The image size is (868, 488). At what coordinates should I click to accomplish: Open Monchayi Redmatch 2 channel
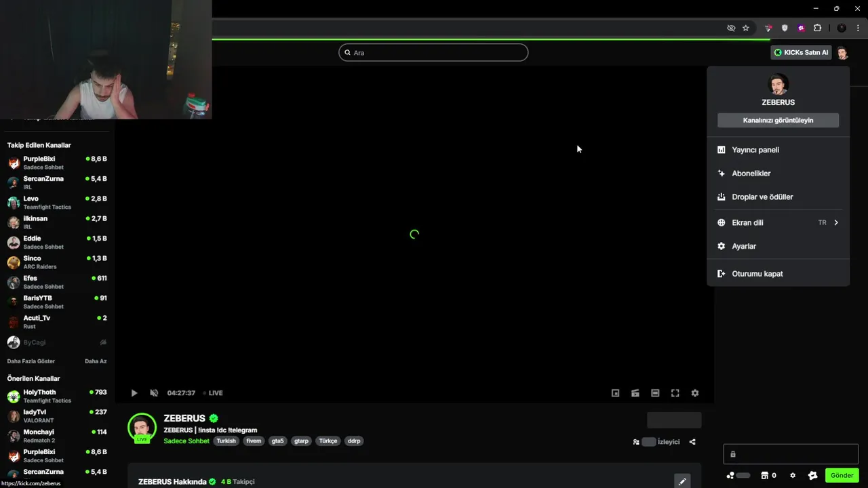tap(57, 436)
